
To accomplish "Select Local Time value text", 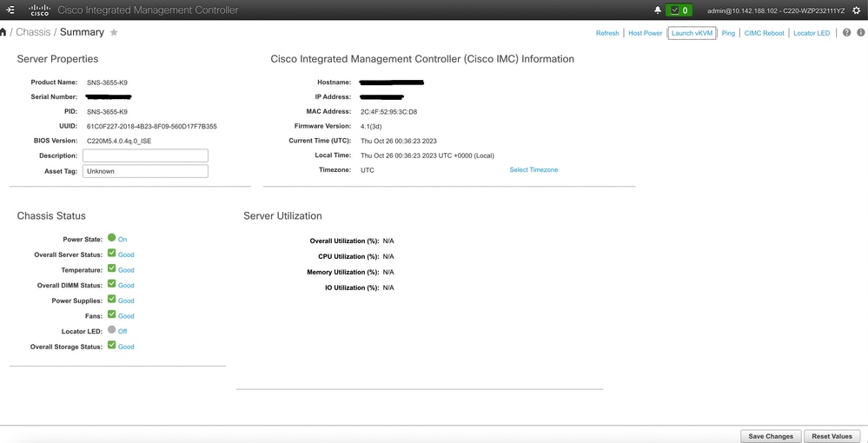I will (x=427, y=155).
